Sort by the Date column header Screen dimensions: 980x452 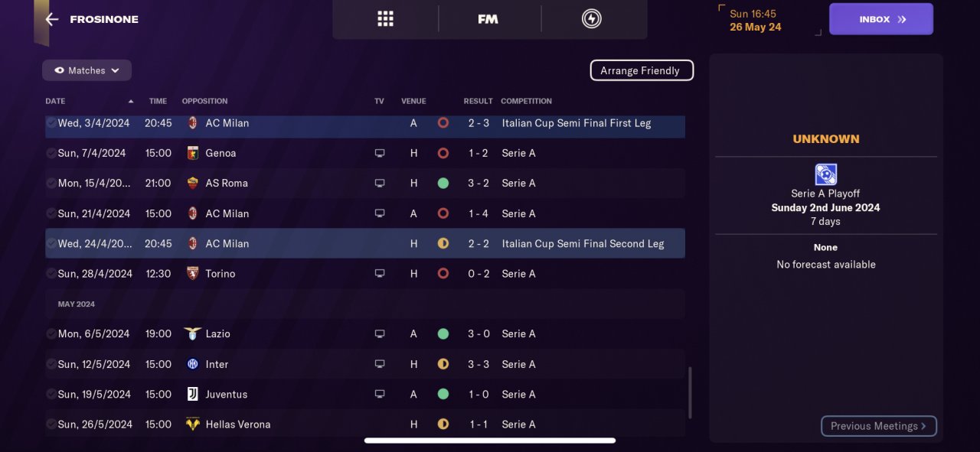click(x=55, y=101)
